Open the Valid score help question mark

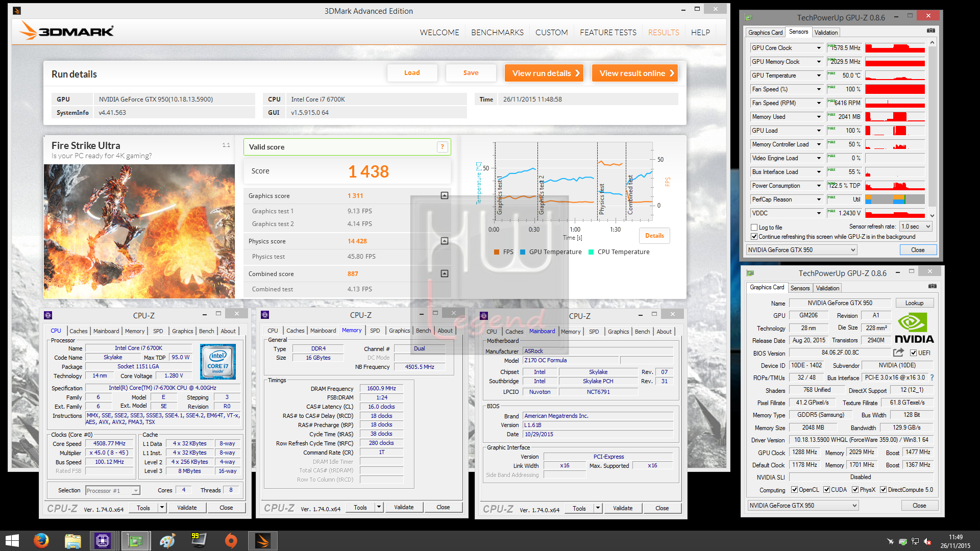pyautogui.click(x=442, y=147)
